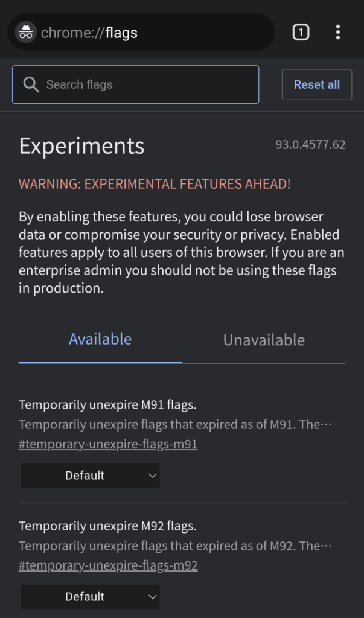This screenshot has height=618, width=364.
Task: Open M91 flags Default dropdown
Action: [x=91, y=476]
